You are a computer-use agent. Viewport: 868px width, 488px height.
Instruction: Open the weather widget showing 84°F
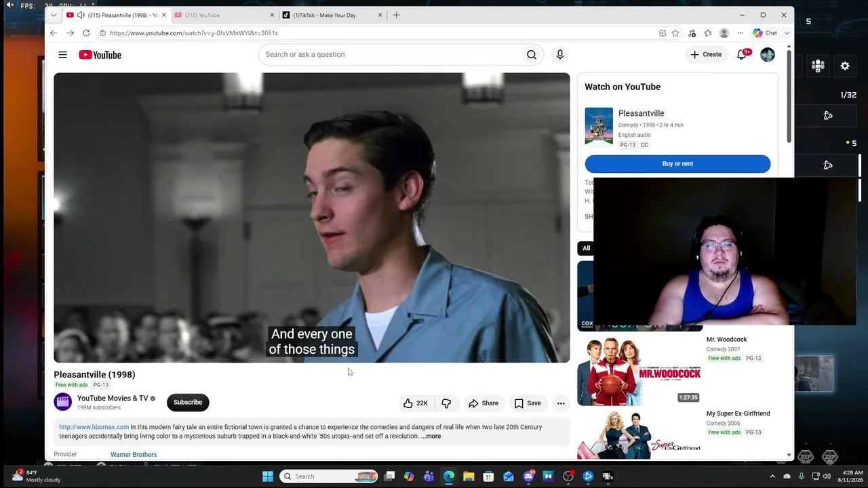[36, 476]
